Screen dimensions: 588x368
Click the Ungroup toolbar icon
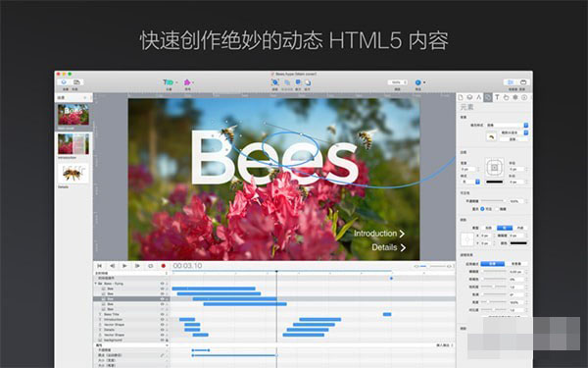point(287,82)
